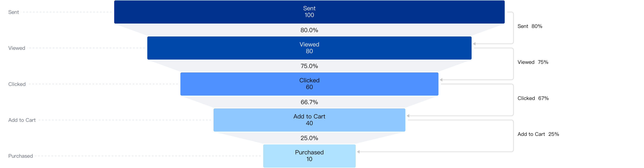Click the 25.0% conversion rate label
The image size is (644, 168).
[309, 138]
